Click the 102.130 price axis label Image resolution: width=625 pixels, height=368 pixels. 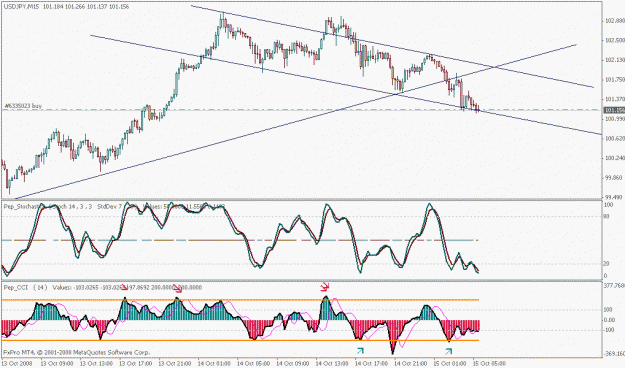[x=614, y=60]
